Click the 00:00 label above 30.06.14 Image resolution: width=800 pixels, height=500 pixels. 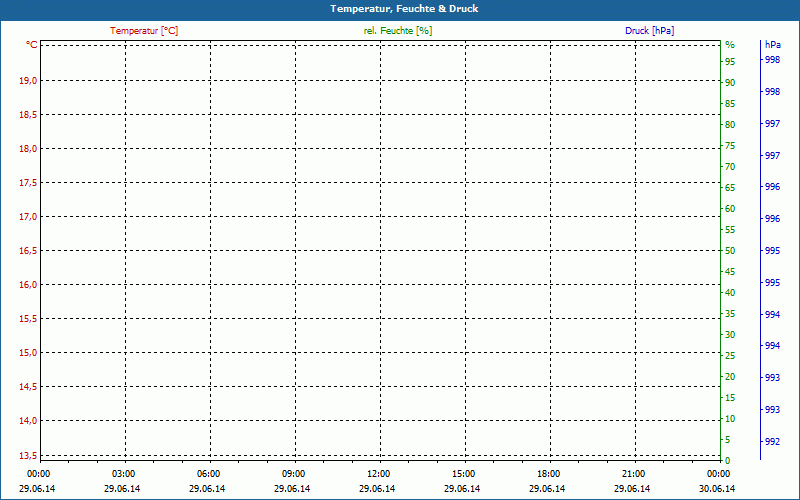tap(718, 474)
